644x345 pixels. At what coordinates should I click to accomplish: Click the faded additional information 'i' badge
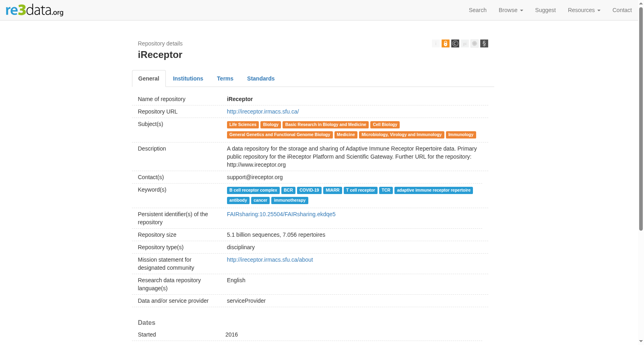[x=436, y=43]
